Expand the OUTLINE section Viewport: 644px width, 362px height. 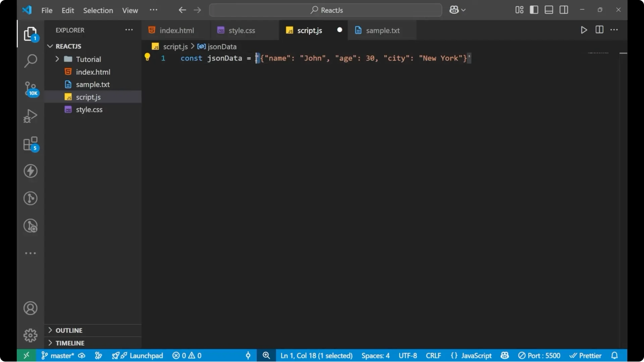coord(50,330)
